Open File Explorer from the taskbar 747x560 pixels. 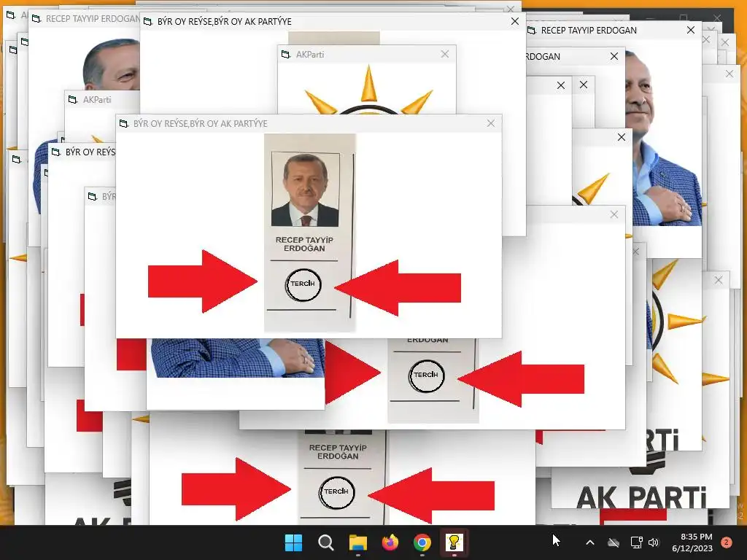point(357,542)
